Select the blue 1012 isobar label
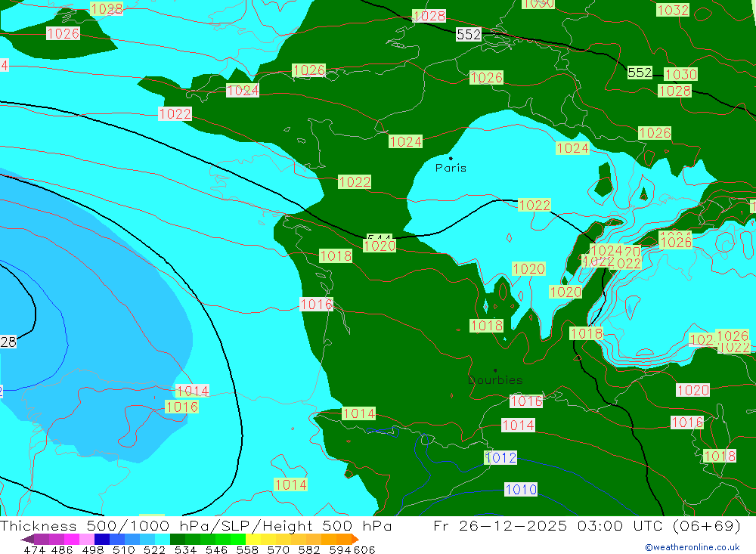 (x=500, y=457)
